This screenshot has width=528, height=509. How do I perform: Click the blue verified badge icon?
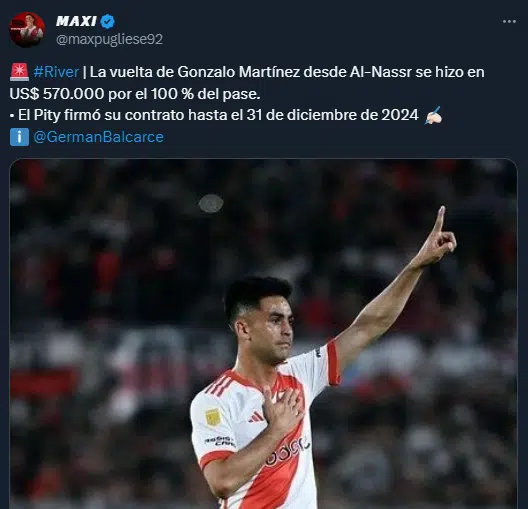click(x=108, y=22)
